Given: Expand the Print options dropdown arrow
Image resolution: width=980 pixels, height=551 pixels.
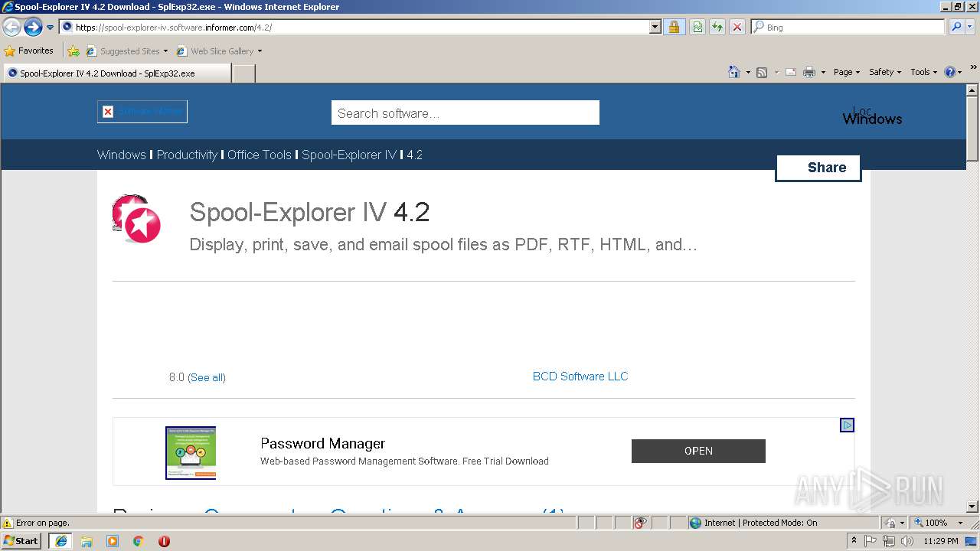Looking at the screenshot, I should coord(823,72).
